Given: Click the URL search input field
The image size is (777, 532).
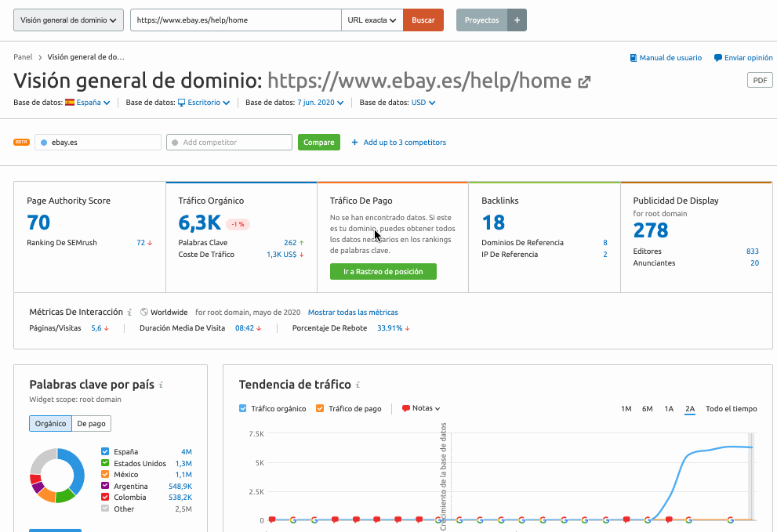Looking at the screenshot, I should click(x=236, y=20).
